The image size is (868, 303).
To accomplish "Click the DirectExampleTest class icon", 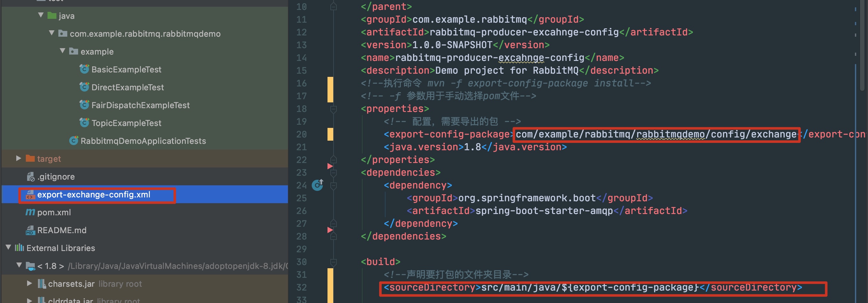I will click(84, 87).
